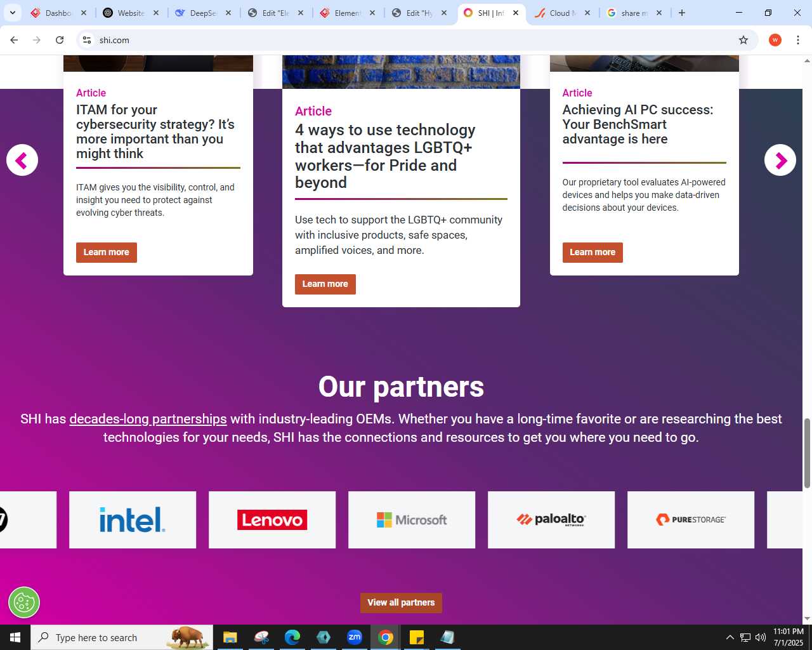This screenshot has width=812, height=650.
Task: Learn more about LGBTQ+ technology article
Action: point(325,284)
